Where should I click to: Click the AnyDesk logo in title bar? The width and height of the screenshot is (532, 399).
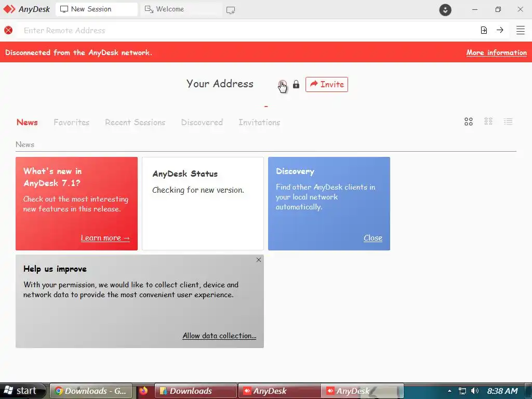click(x=26, y=9)
